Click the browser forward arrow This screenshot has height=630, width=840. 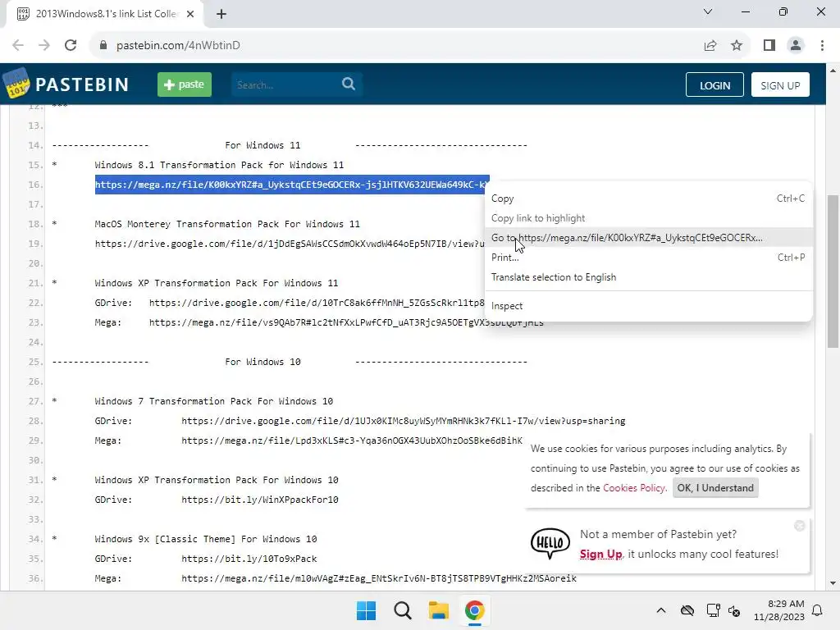[x=44, y=46]
